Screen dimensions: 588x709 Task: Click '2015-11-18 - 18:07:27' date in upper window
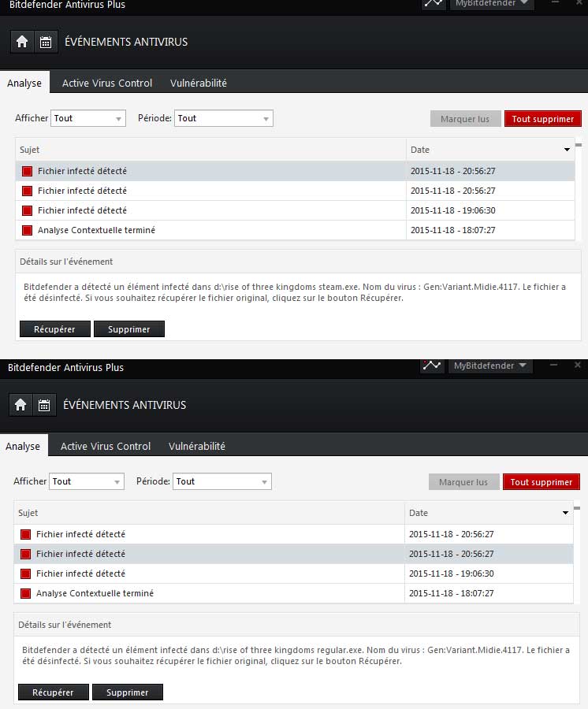pyautogui.click(x=452, y=230)
